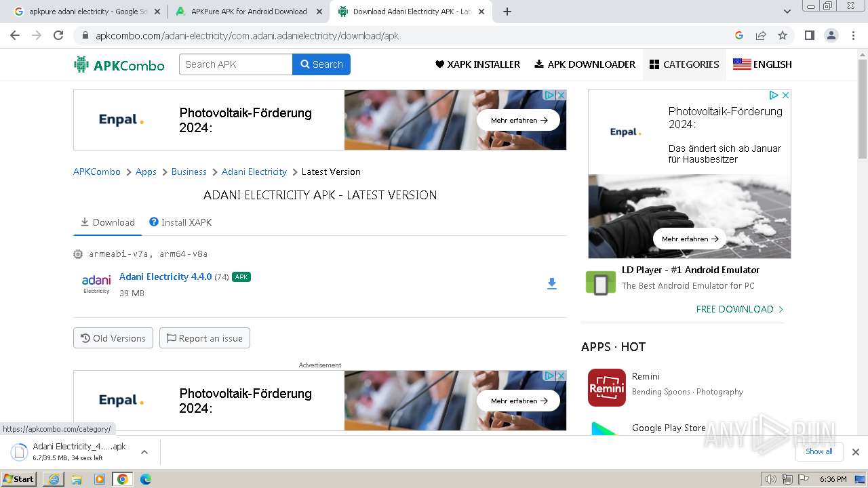Click the browser forward arrow

tap(37, 35)
